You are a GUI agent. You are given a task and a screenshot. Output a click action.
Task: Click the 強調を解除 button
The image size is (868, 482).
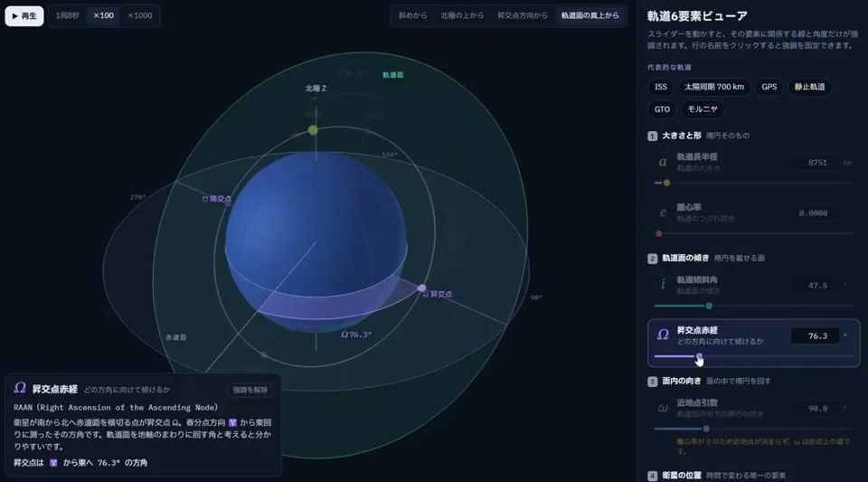click(x=250, y=390)
